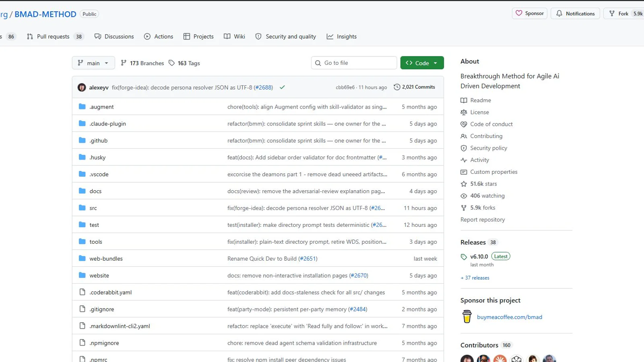
Task: Click the Go to file search field
Action: coord(354,63)
